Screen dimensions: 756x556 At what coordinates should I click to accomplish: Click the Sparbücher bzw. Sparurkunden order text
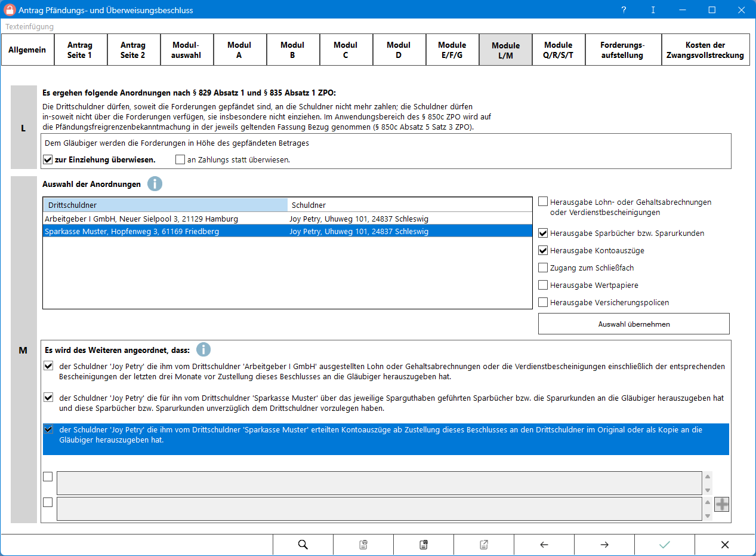pyautogui.click(x=391, y=403)
